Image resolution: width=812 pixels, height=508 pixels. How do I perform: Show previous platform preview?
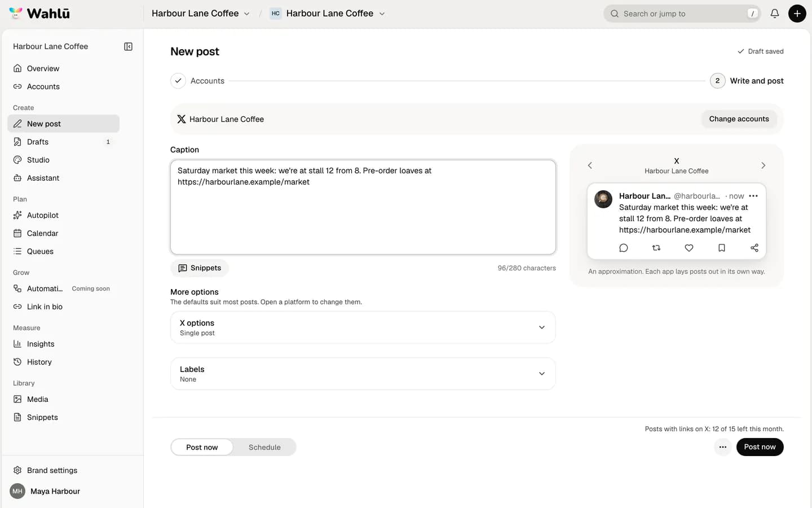point(590,165)
